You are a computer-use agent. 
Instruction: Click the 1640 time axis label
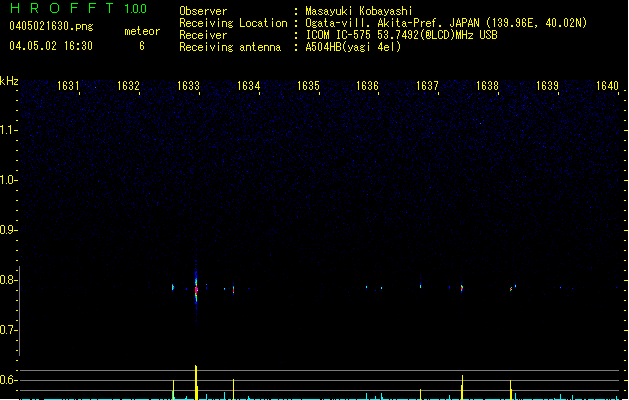point(607,86)
